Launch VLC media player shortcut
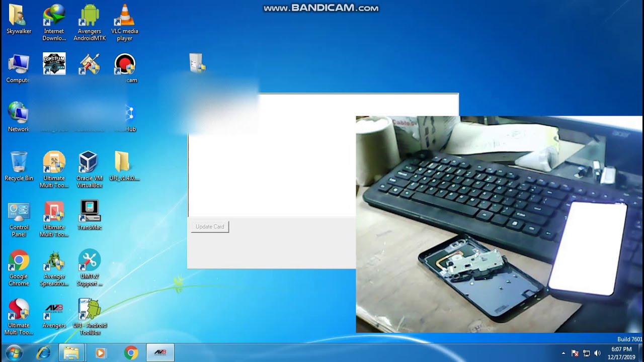The height and width of the screenshot is (362, 644). [125, 23]
